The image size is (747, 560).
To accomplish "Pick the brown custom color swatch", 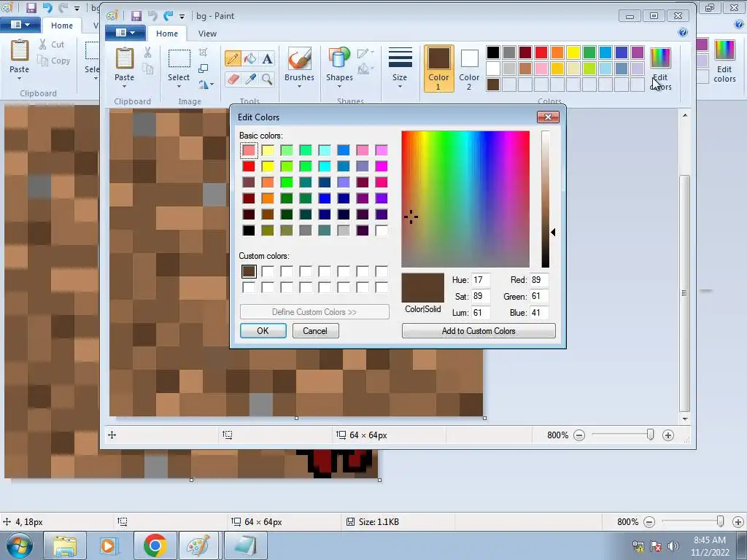I will pyautogui.click(x=249, y=271).
